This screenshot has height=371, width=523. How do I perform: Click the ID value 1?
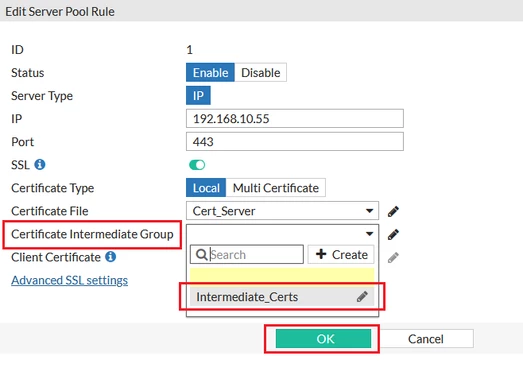coord(189,50)
